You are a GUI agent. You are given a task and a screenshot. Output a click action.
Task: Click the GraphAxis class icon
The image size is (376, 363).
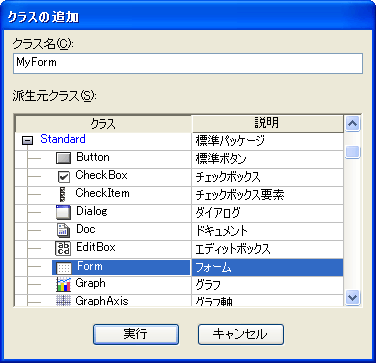tap(63, 301)
